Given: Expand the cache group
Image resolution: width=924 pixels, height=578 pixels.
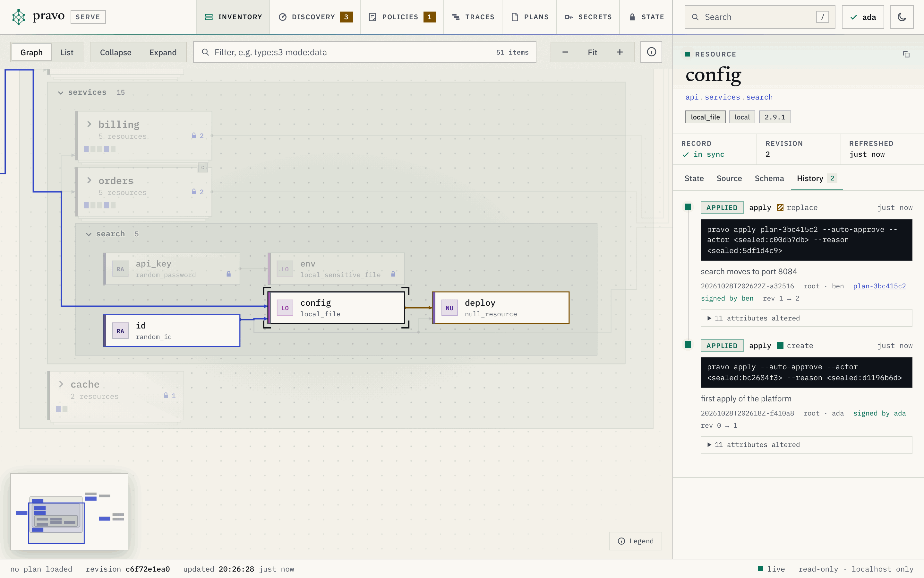Looking at the screenshot, I should 62,384.
